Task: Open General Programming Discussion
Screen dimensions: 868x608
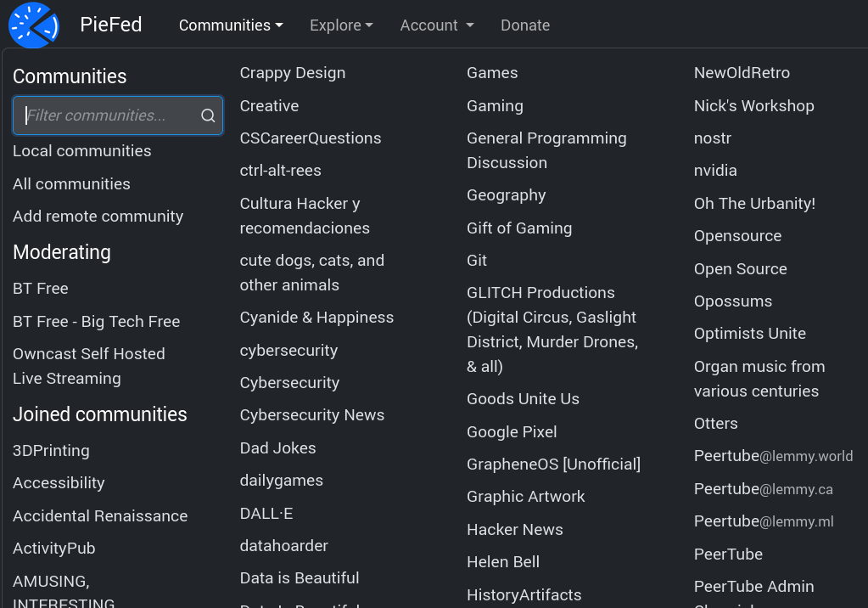Action: (546, 150)
